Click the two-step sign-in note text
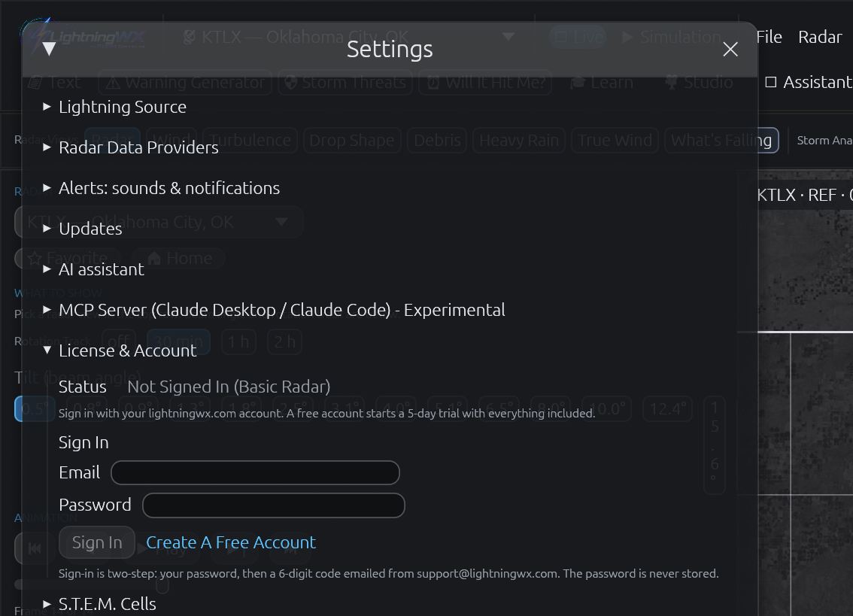 point(388,574)
